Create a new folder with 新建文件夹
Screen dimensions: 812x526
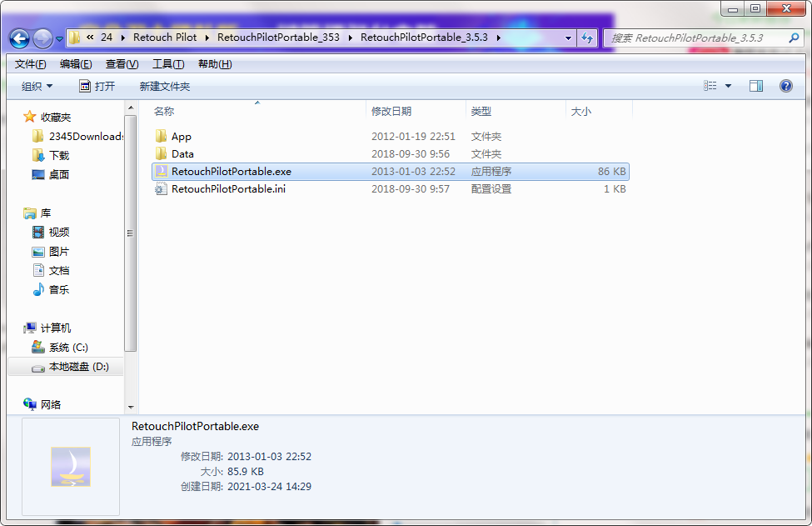[x=165, y=86]
